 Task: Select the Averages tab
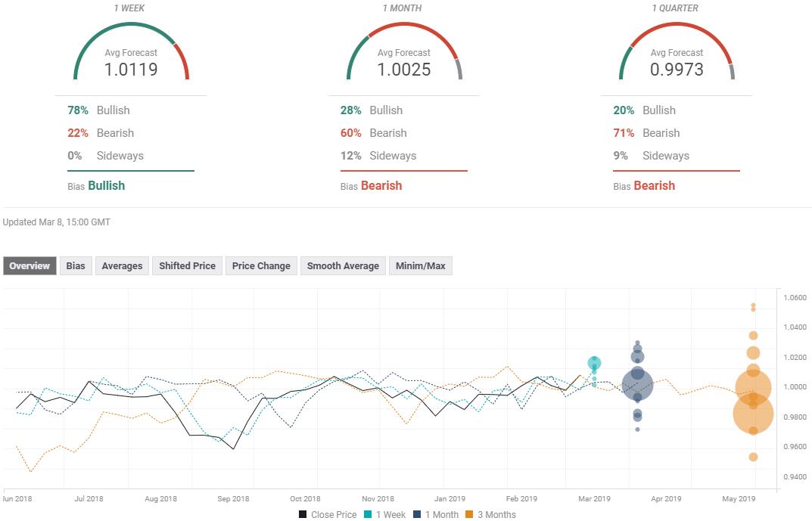[122, 266]
